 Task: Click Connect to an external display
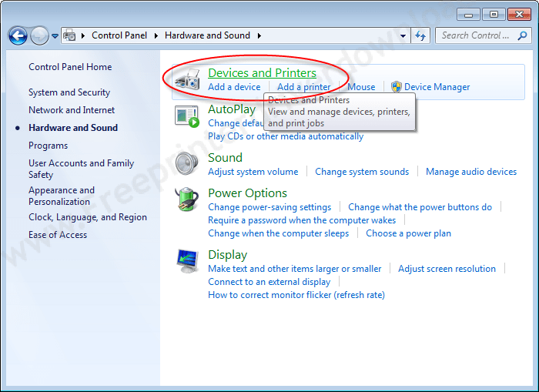click(269, 282)
